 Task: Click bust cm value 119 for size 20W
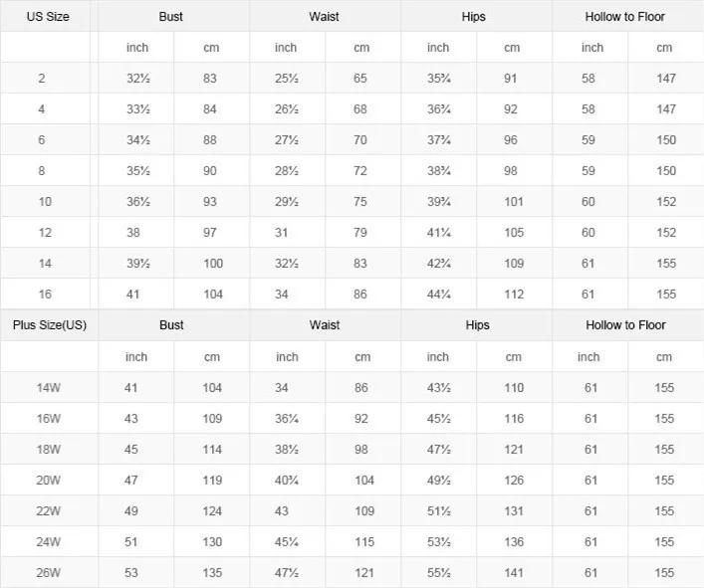[212, 481]
